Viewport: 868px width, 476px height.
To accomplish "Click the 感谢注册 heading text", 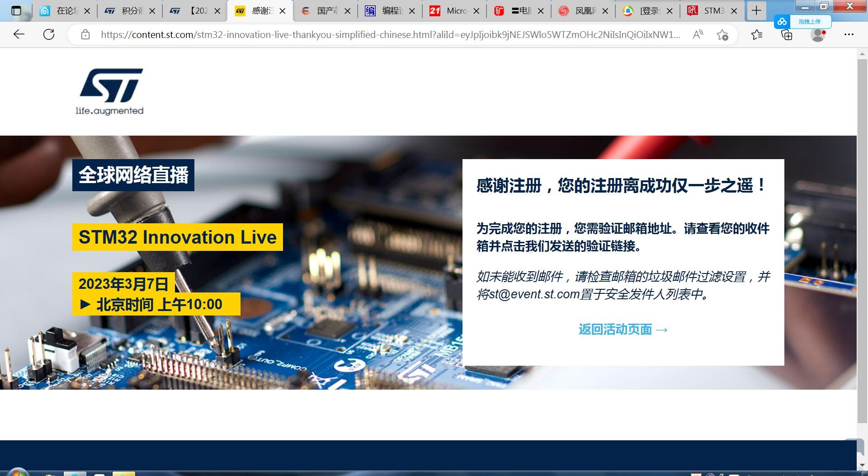I will pyautogui.click(x=622, y=185).
